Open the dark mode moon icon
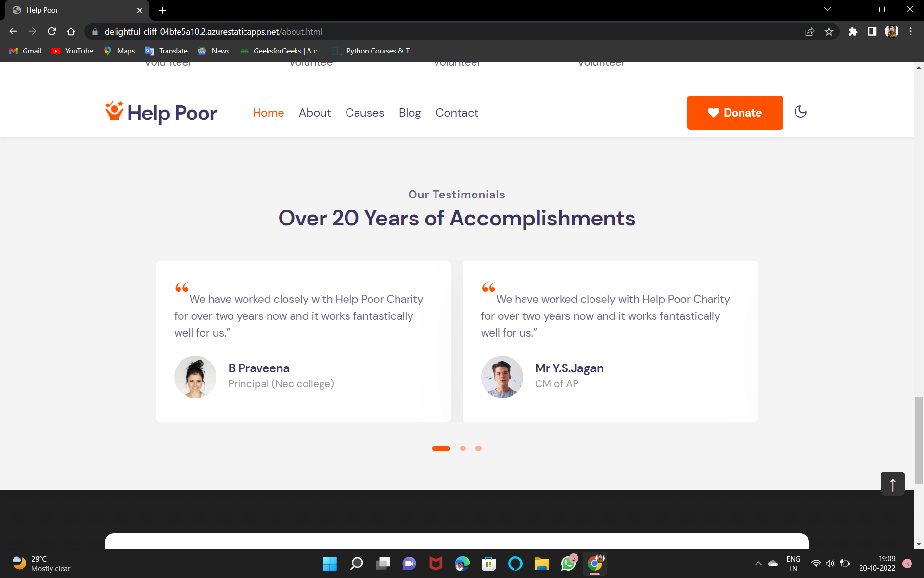 (800, 112)
